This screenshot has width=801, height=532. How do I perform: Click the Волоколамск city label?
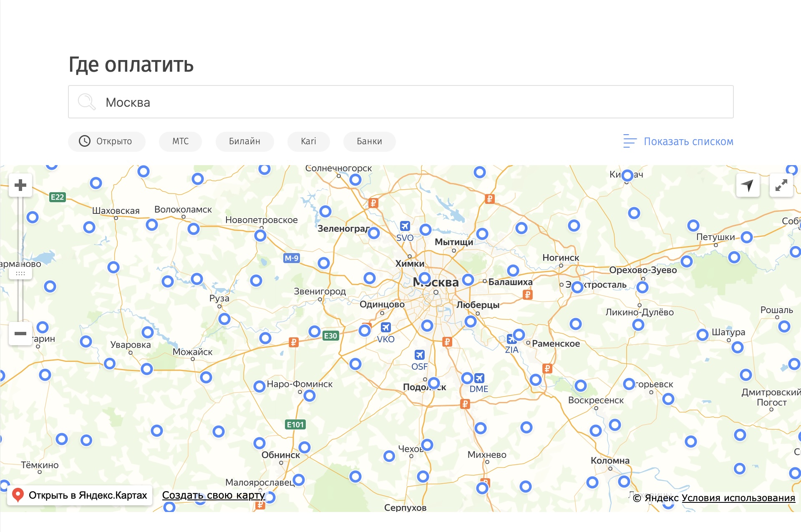[x=183, y=209]
